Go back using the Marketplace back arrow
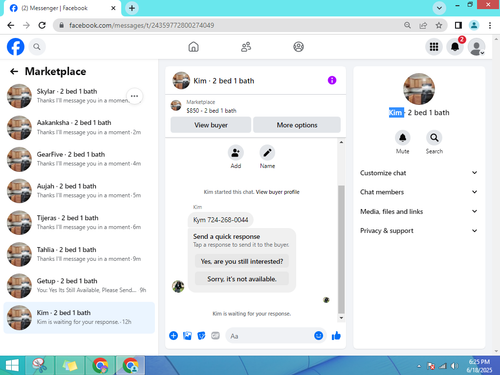500x375 pixels. (x=14, y=71)
